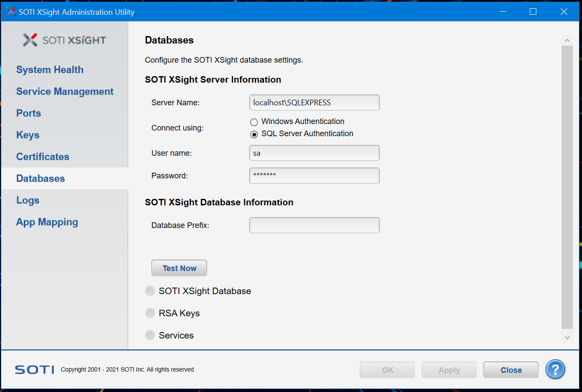Click the Services status indicator
582x392 pixels.
tap(150, 335)
